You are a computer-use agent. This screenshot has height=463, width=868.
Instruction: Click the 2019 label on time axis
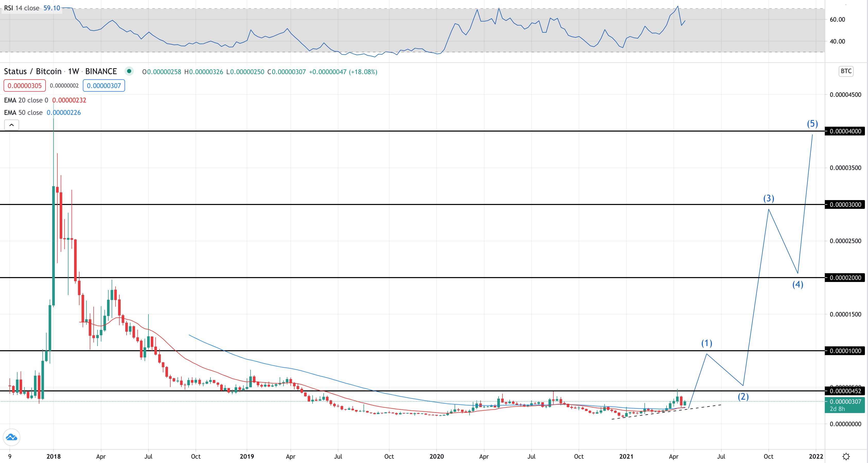pos(247,456)
